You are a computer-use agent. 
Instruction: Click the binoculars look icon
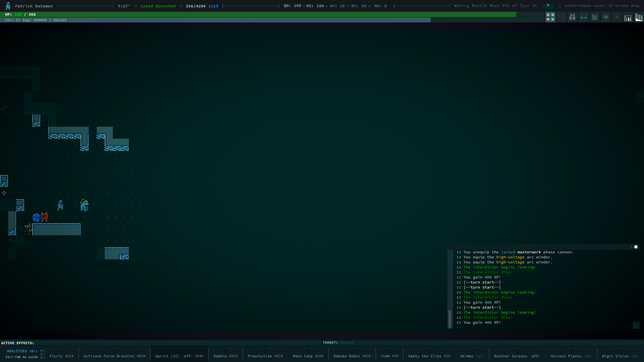(x=573, y=17)
